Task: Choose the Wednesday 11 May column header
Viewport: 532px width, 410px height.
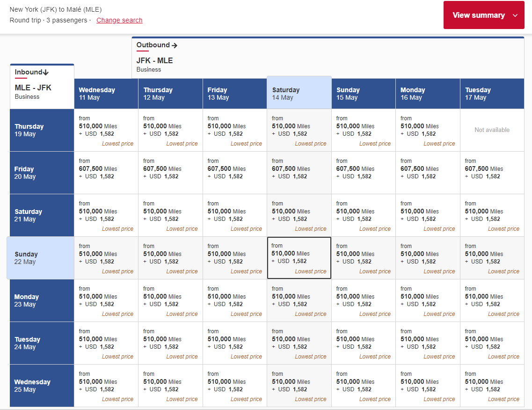Action: [106, 94]
